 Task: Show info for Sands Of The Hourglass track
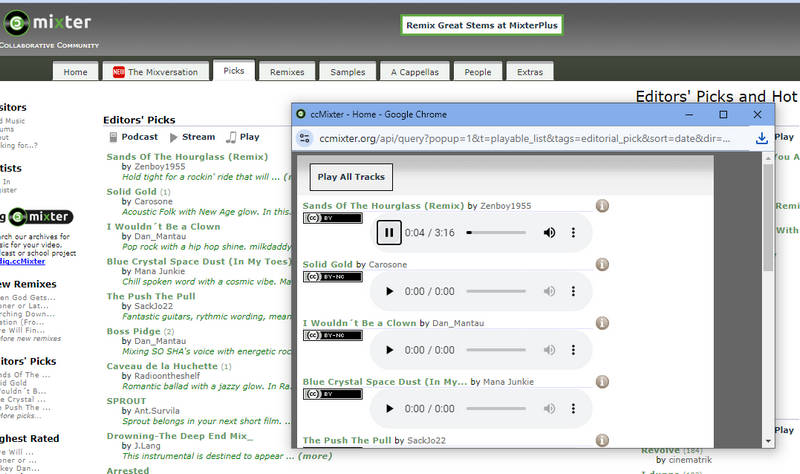(603, 206)
